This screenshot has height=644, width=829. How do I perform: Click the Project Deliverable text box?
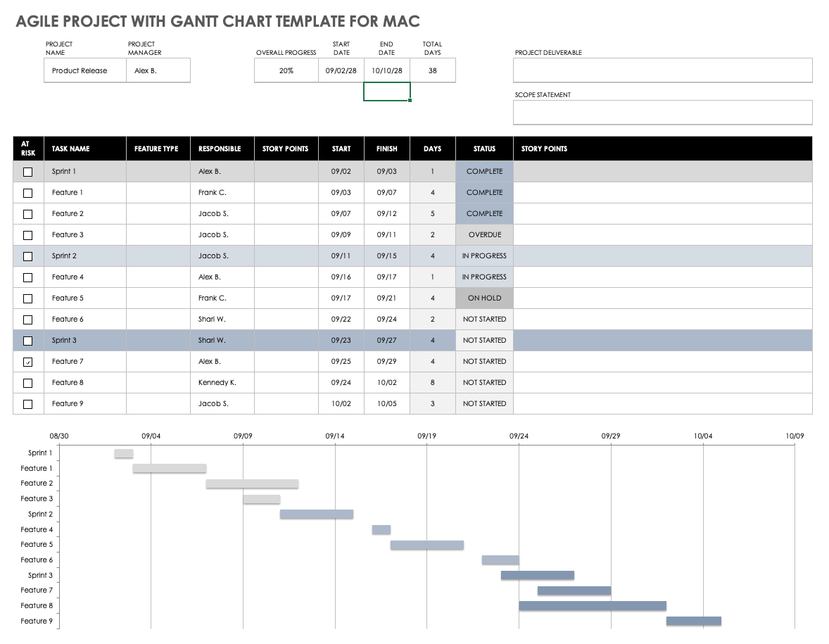[x=662, y=70]
